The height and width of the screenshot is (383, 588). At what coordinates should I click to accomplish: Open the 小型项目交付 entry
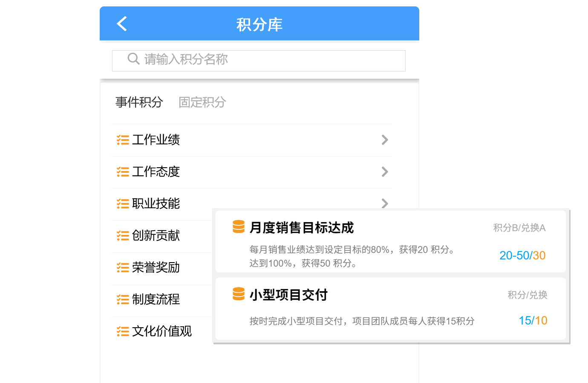click(288, 294)
